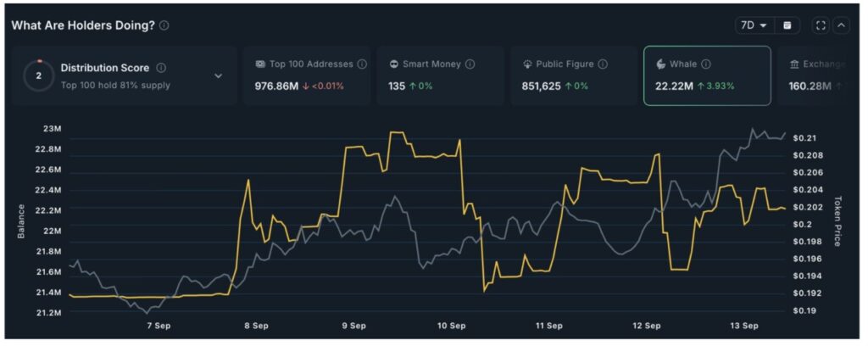The height and width of the screenshot is (346, 868).
Task: Open the 7D time range dropdown
Action: 753,25
